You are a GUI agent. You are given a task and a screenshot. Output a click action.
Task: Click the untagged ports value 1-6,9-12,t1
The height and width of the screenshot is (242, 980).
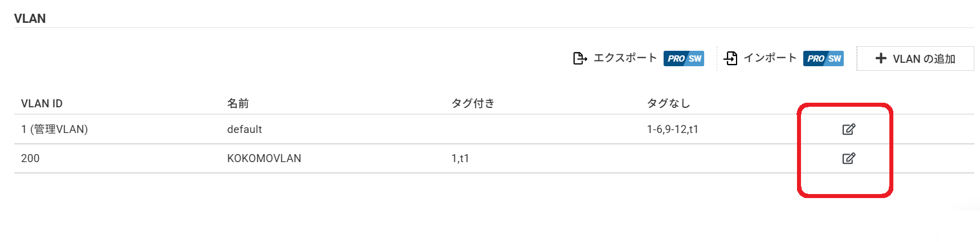point(672,130)
